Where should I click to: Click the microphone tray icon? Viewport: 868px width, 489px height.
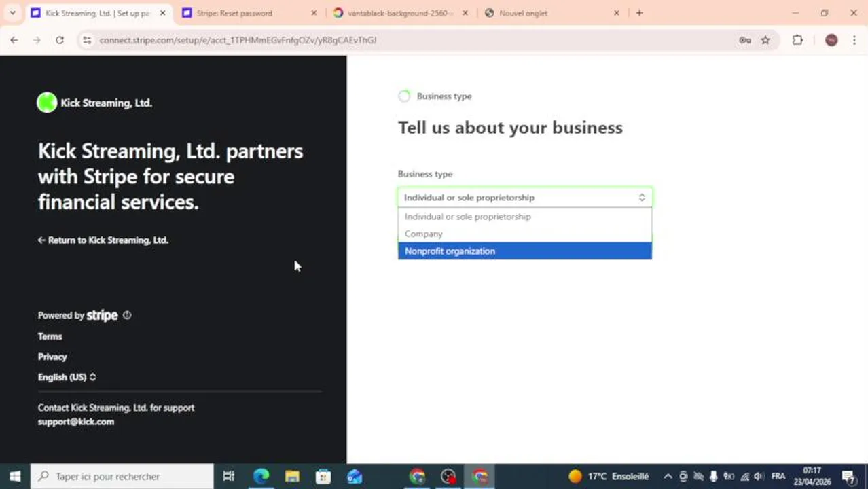tap(713, 476)
